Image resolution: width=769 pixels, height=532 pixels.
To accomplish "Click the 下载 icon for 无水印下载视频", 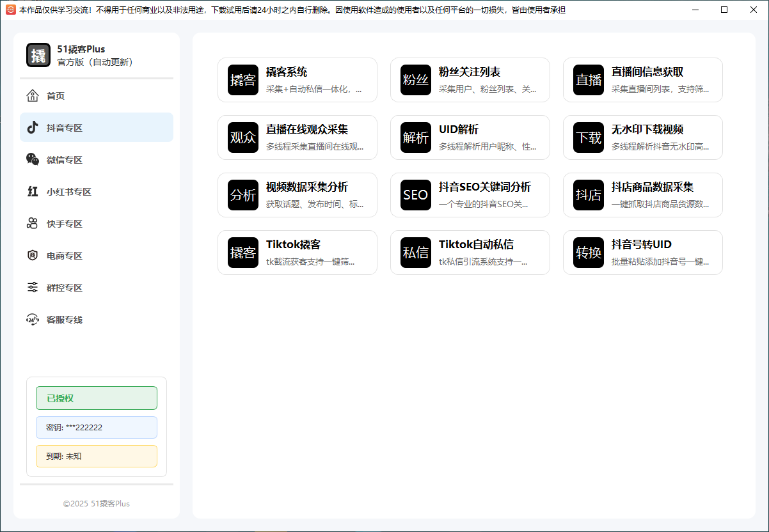I will coord(589,137).
